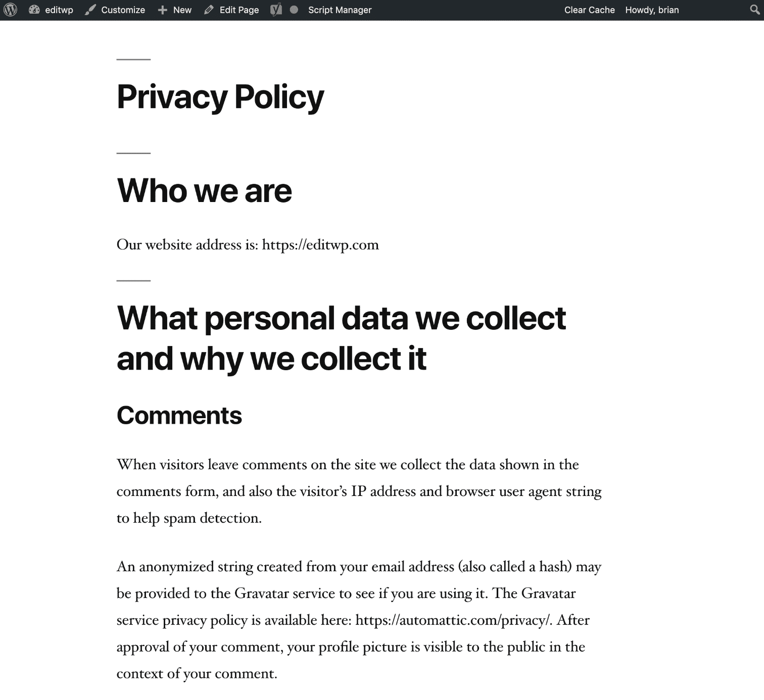Click the Who we are heading

tap(204, 190)
